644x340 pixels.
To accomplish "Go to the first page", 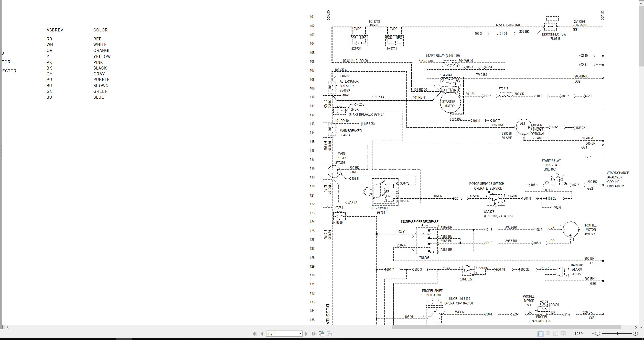I will tap(254, 334).
